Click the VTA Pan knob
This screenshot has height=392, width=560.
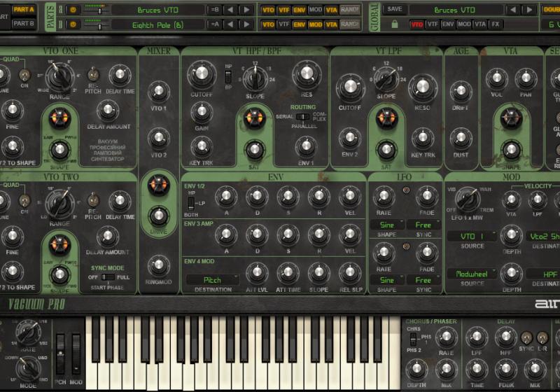click(x=526, y=79)
